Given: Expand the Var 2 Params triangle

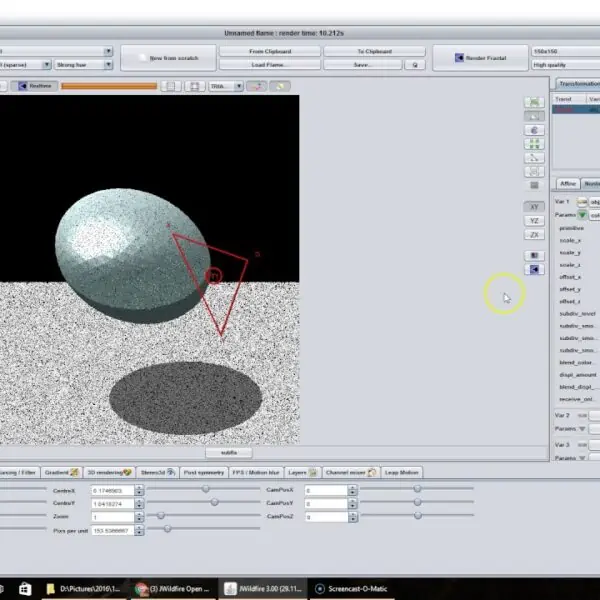Looking at the screenshot, I should (x=582, y=429).
